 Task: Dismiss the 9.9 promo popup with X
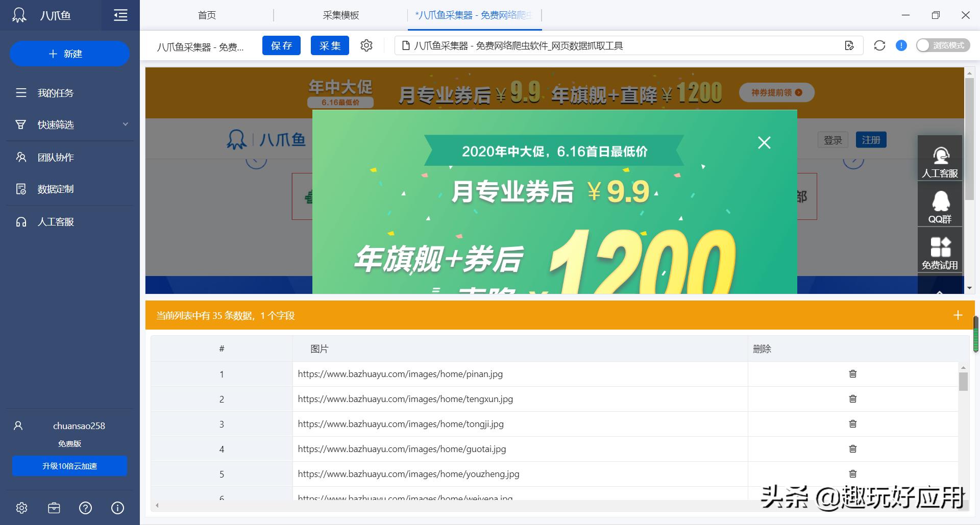pyautogui.click(x=764, y=143)
